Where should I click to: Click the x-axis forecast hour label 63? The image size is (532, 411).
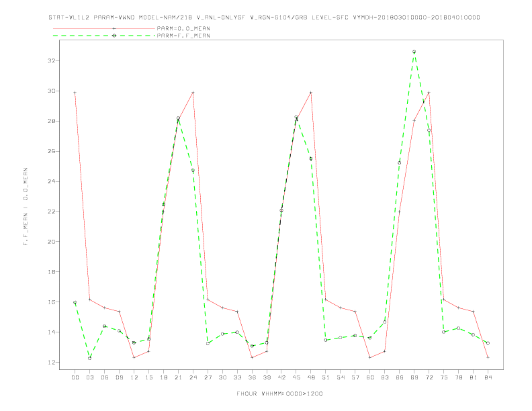click(385, 377)
